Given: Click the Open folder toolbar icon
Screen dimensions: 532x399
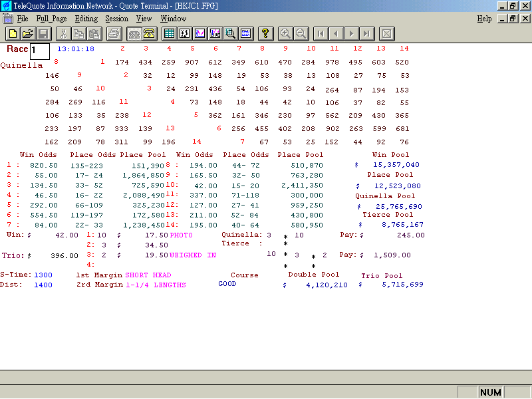Looking at the screenshot, I should coord(28,34).
